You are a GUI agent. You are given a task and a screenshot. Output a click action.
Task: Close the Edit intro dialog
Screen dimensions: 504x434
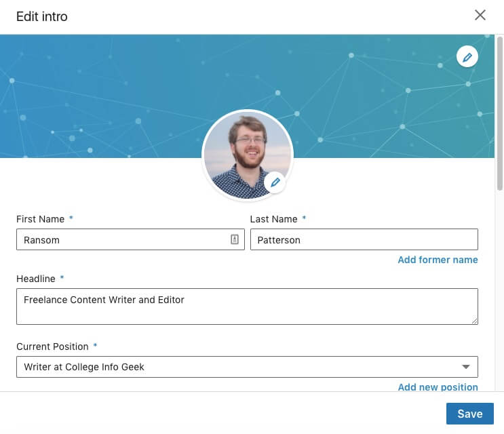click(480, 15)
